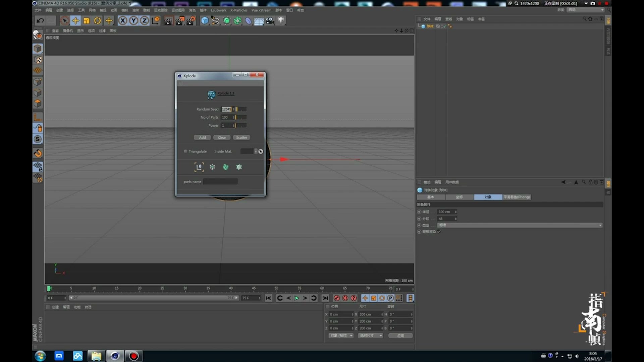This screenshot has width=644, height=362.
Task: Adjust the Random Seed slider
Action: pos(241,109)
